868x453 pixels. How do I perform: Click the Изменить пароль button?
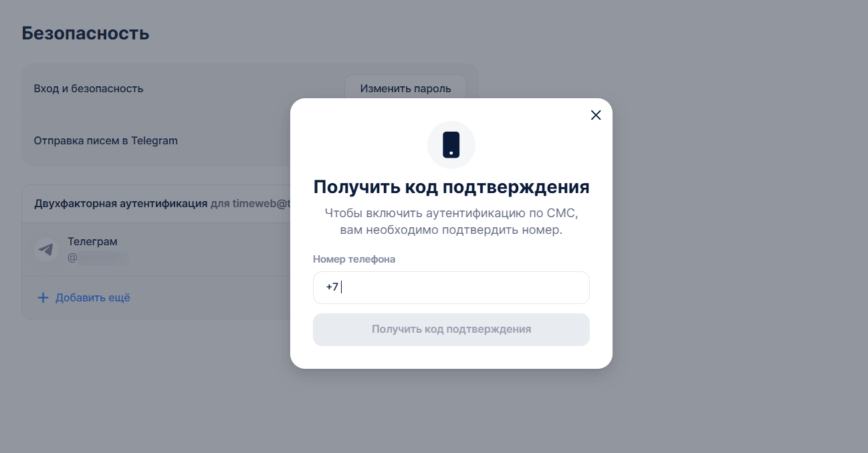coord(405,88)
